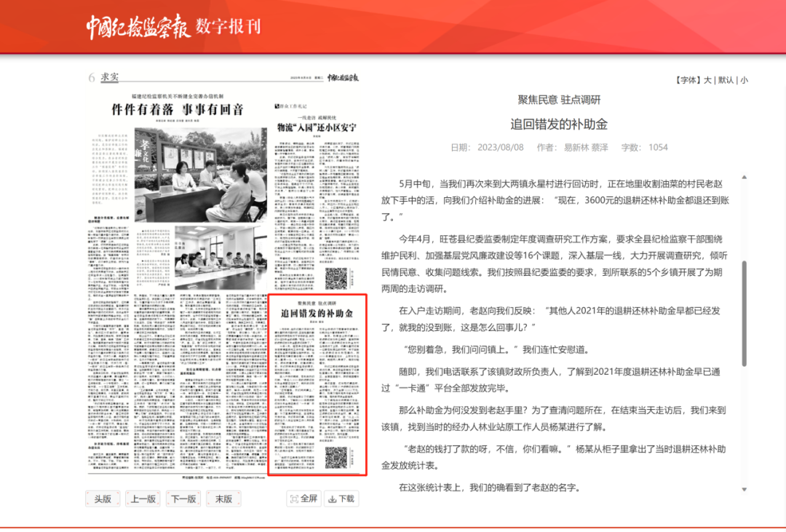Set font size to 大
Viewport: 786px width, 532px height.
(707, 80)
